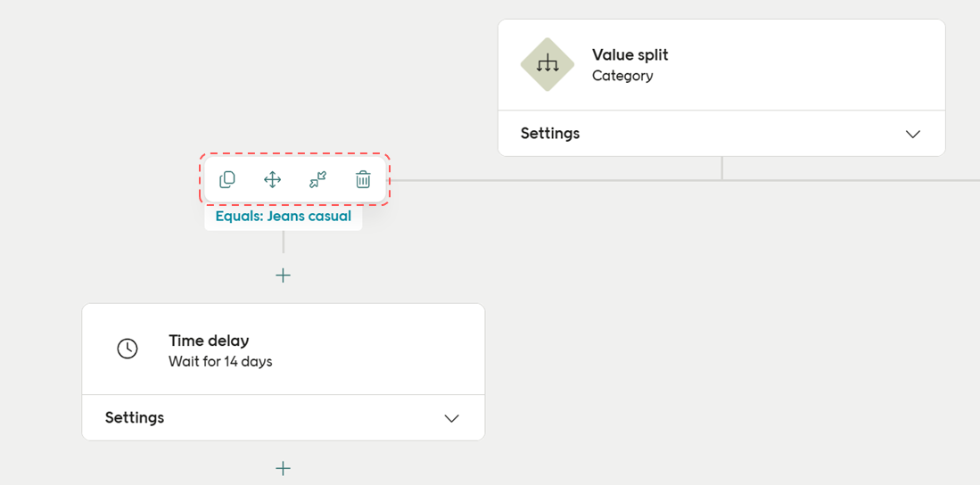This screenshot has height=485, width=980.
Task: Select the 'Equals: Jeans casual' branch label
Action: tap(284, 217)
